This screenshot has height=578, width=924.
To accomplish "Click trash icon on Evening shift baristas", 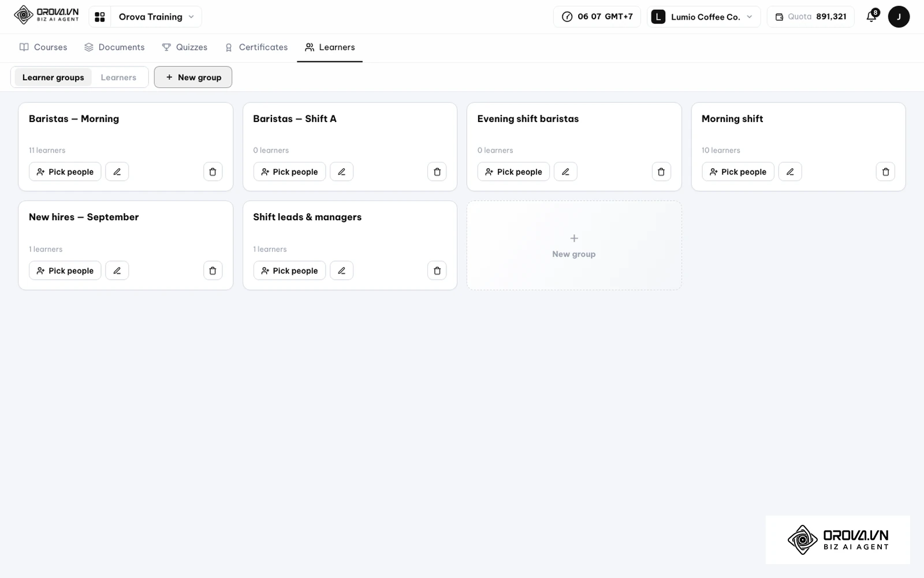I will point(661,172).
